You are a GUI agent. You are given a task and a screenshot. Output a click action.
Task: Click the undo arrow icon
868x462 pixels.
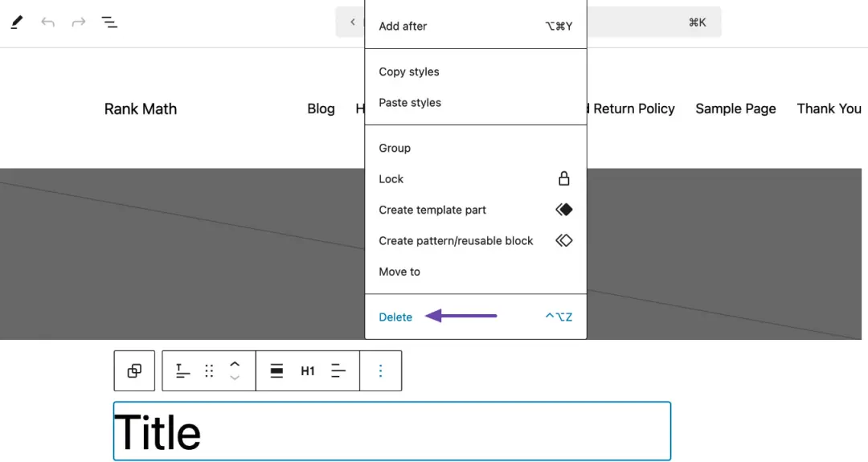pos(48,22)
